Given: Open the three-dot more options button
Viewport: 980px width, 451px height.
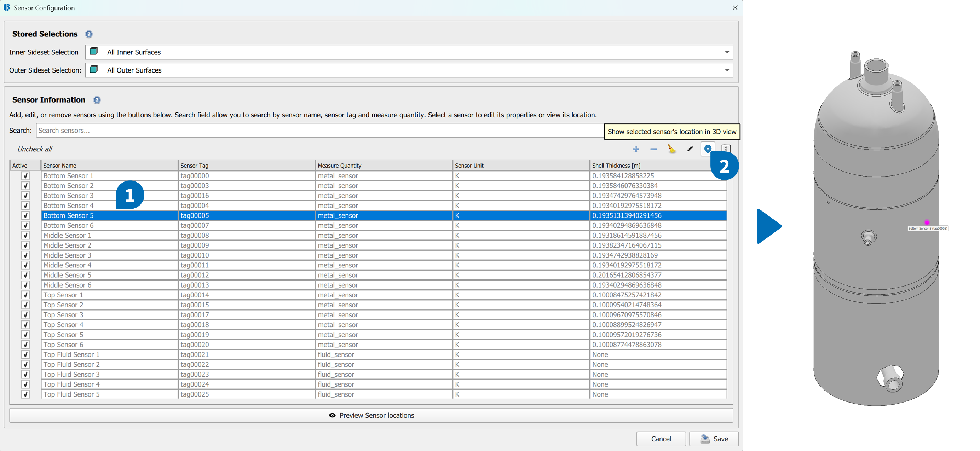Looking at the screenshot, I should tap(726, 149).
